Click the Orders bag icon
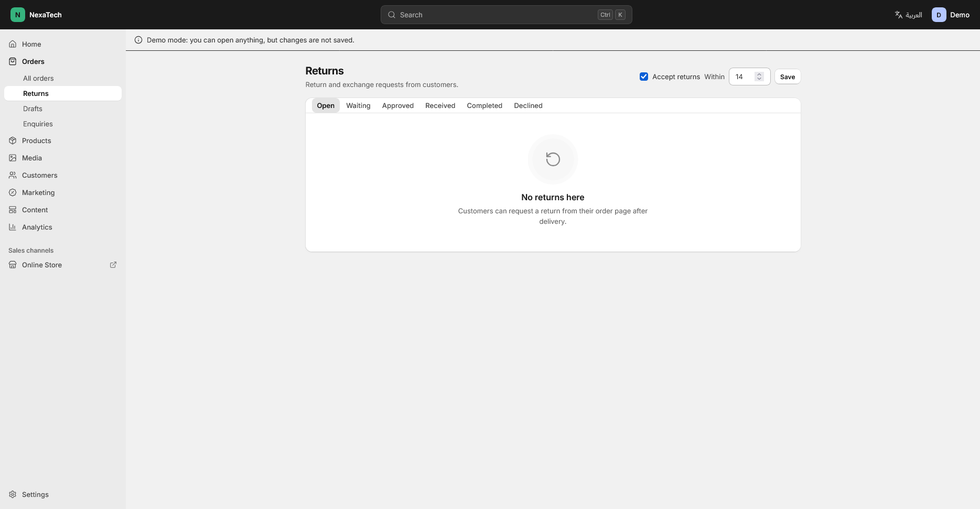Screen dimensions: 980x509 point(13,61)
